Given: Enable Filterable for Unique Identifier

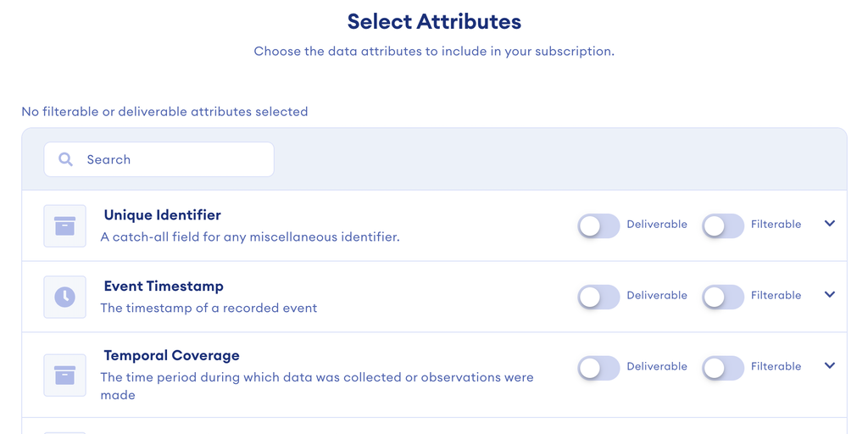Looking at the screenshot, I should click(722, 225).
